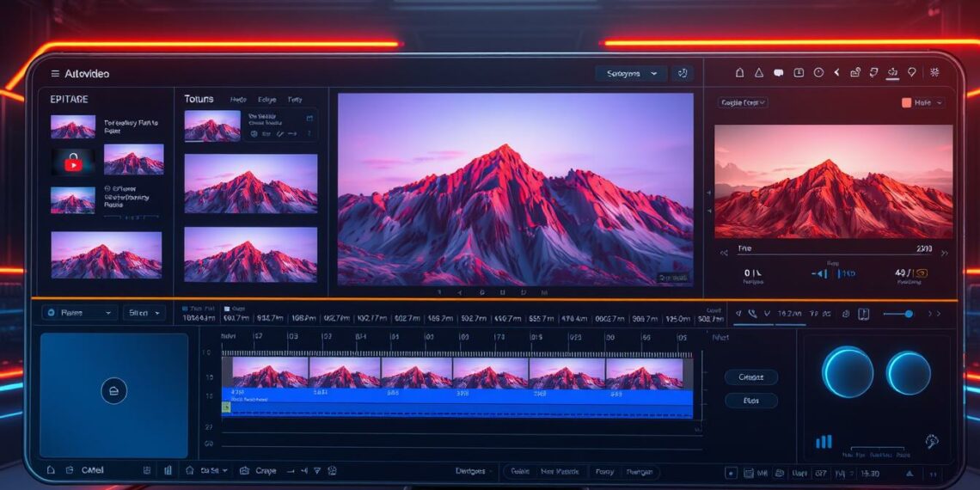Click the left chevron icon in top toolbar
The height and width of the screenshot is (490, 980).
837,72
